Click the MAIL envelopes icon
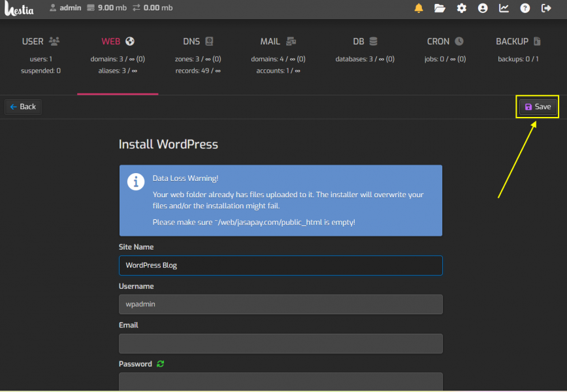567x392 pixels. [x=291, y=41]
